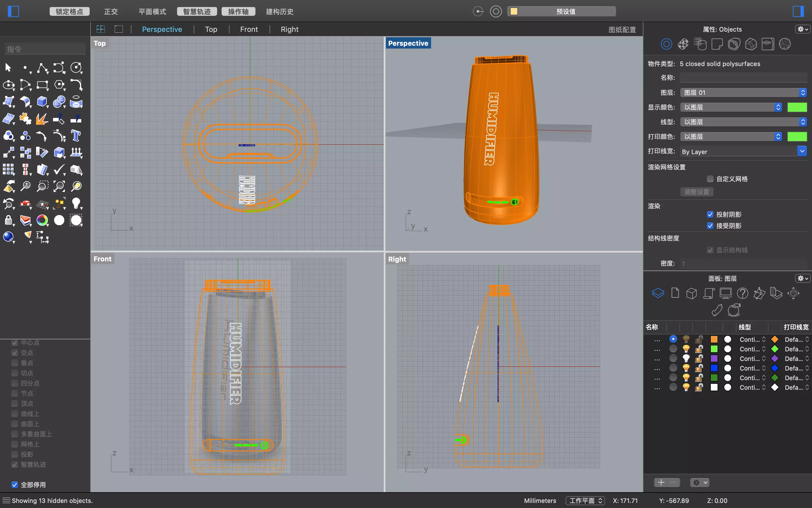Click the purple layer color swatch
The width and height of the screenshot is (812, 508).
pos(714,358)
